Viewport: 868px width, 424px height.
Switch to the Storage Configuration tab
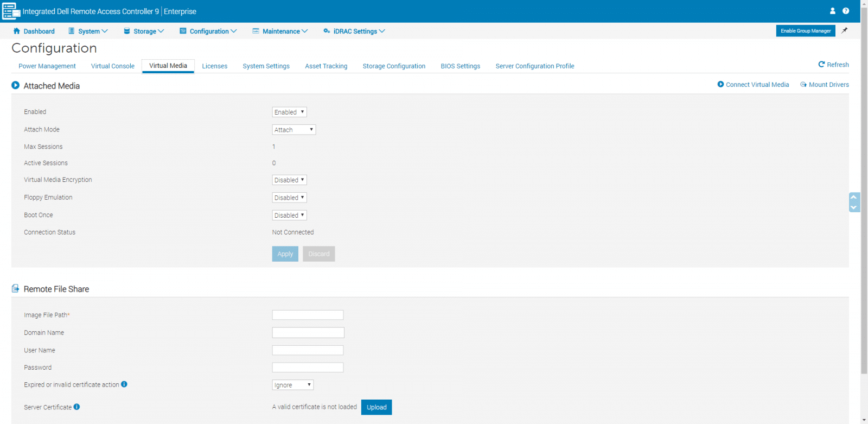coord(394,66)
